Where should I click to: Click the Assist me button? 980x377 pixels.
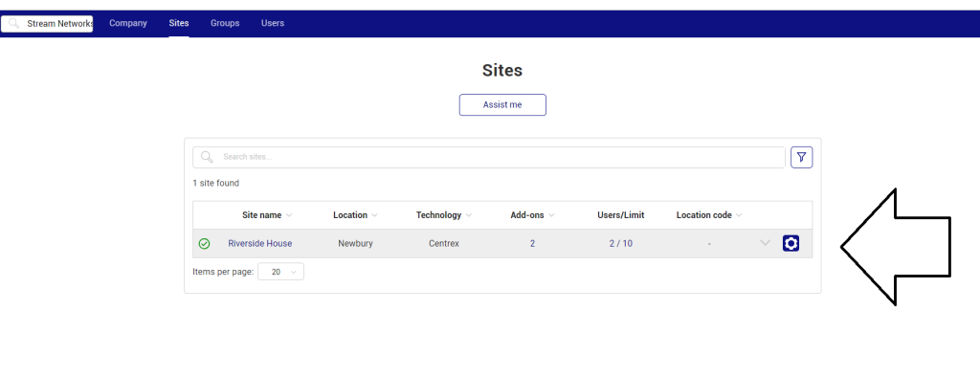click(x=502, y=105)
